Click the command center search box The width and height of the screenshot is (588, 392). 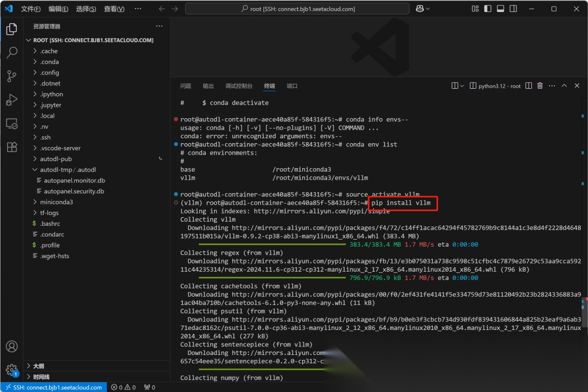pyautogui.click(x=297, y=9)
